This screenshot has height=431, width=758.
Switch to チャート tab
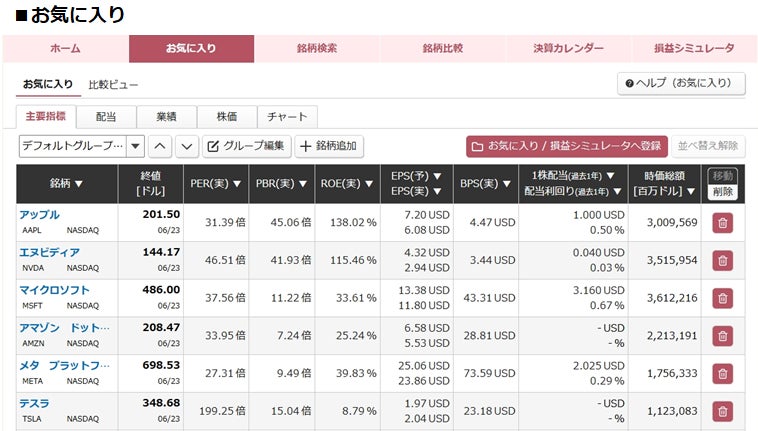tap(287, 117)
